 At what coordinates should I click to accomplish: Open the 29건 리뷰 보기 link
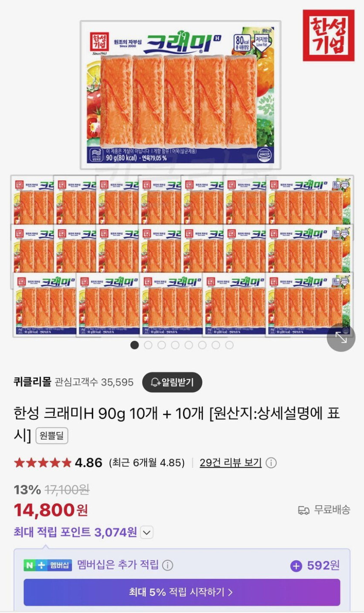231,462
